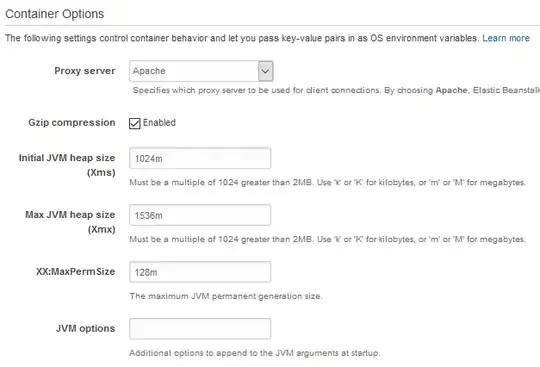Click the XX:MaxPermSize field showing 128m
The width and height of the screenshot is (540, 367).
click(x=200, y=272)
